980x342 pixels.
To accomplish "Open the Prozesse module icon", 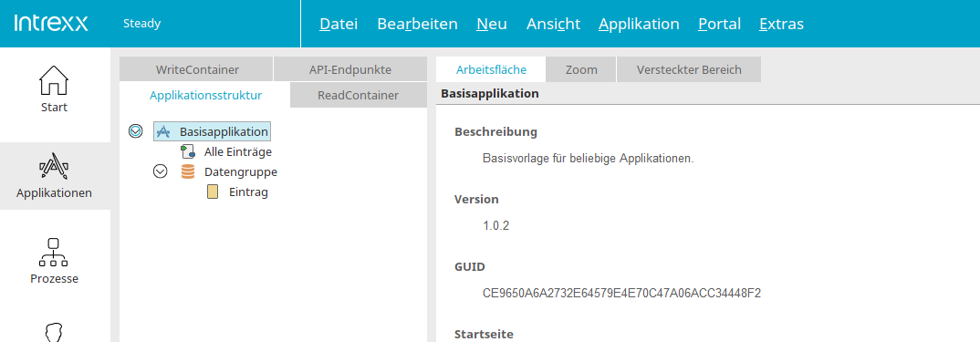I will pyautogui.click(x=54, y=253).
